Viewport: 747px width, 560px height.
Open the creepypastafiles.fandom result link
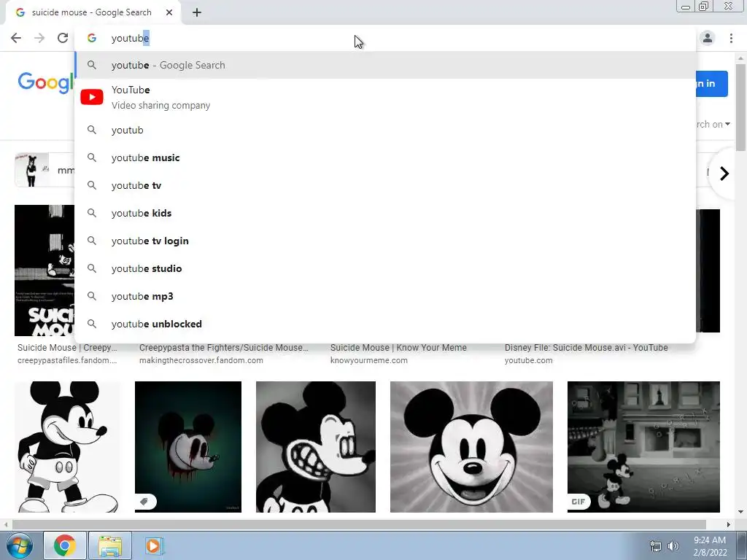(67, 360)
